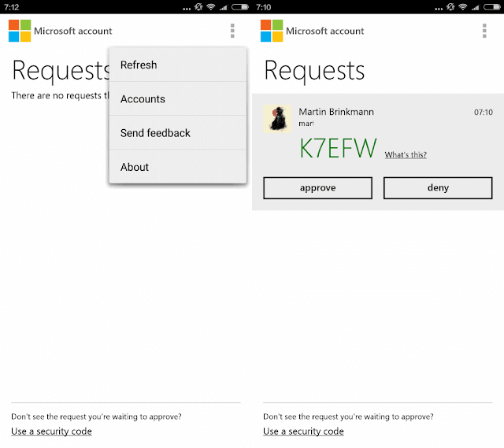The width and height of the screenshot is (504, 448).
Task: Open the About menu entry
Action: [x=178, y=167]
